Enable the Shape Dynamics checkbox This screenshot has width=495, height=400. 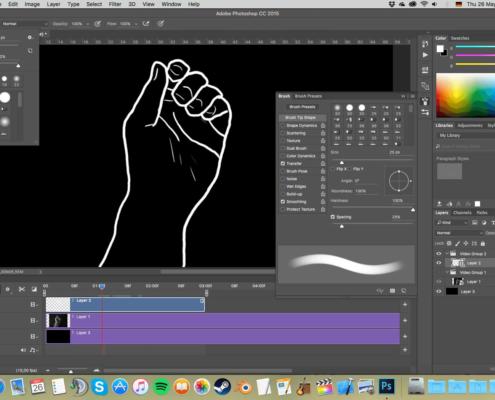283,126
